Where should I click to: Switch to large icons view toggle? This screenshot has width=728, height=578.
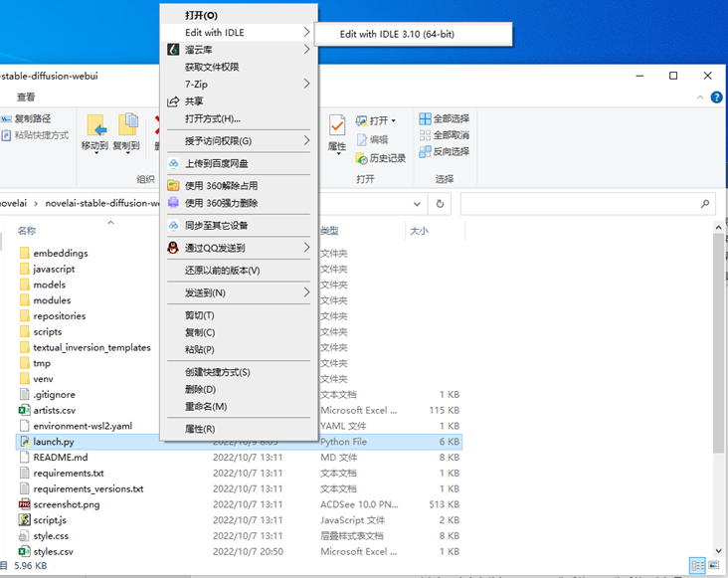713,565
